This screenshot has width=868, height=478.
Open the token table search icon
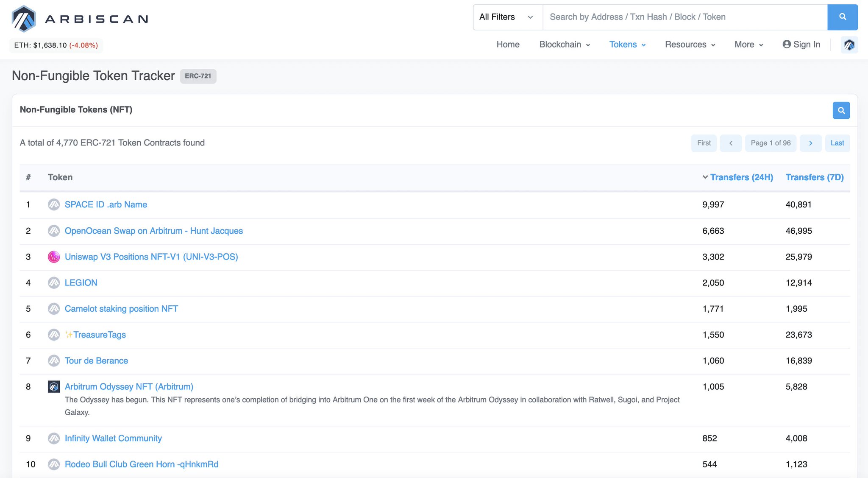click(841, 110)
